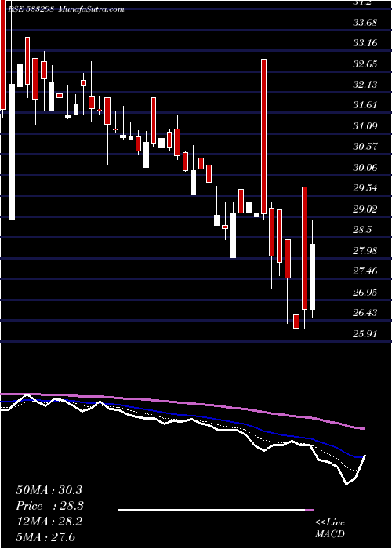The image size is (392, 549).
Task: Click the price label 27.46
Action: click(x=365, y=271)
